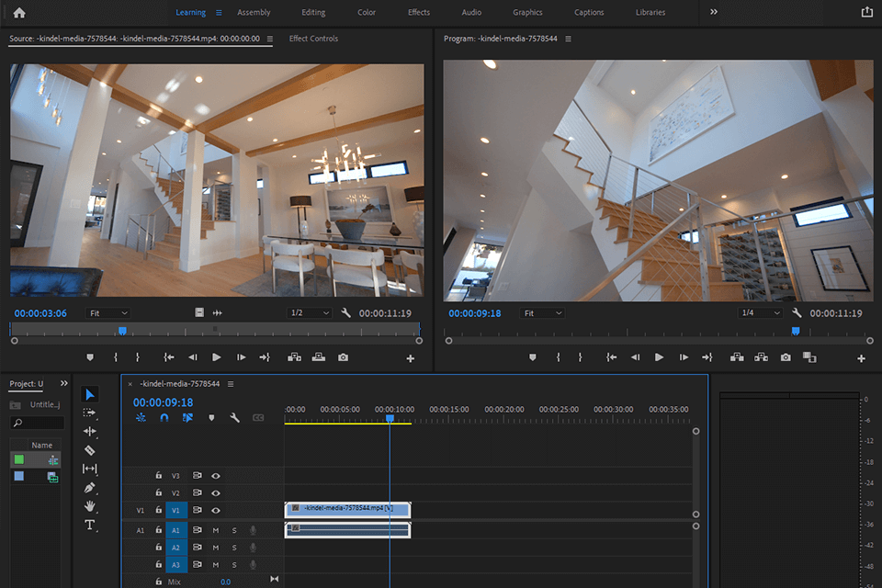Screen dimensions: 882x588
Task: Click the Source monitor Insert button
Action: point(294,357)
